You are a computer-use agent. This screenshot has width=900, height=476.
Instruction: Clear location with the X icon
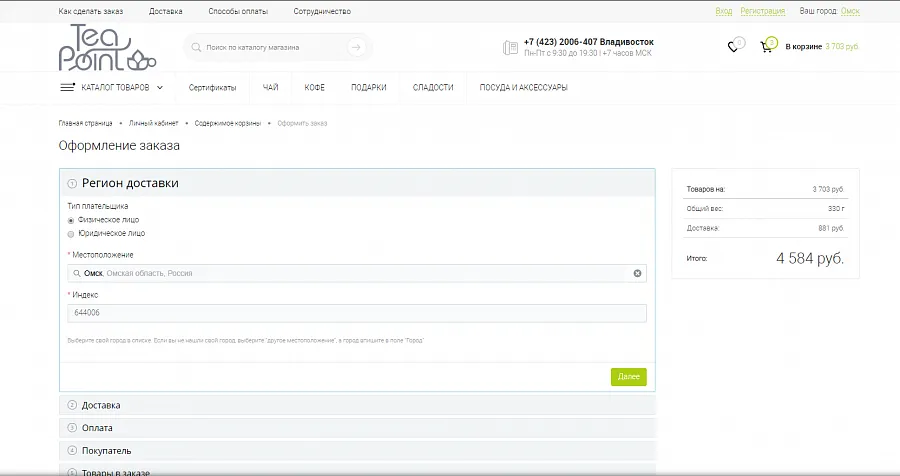coord(637,273)
